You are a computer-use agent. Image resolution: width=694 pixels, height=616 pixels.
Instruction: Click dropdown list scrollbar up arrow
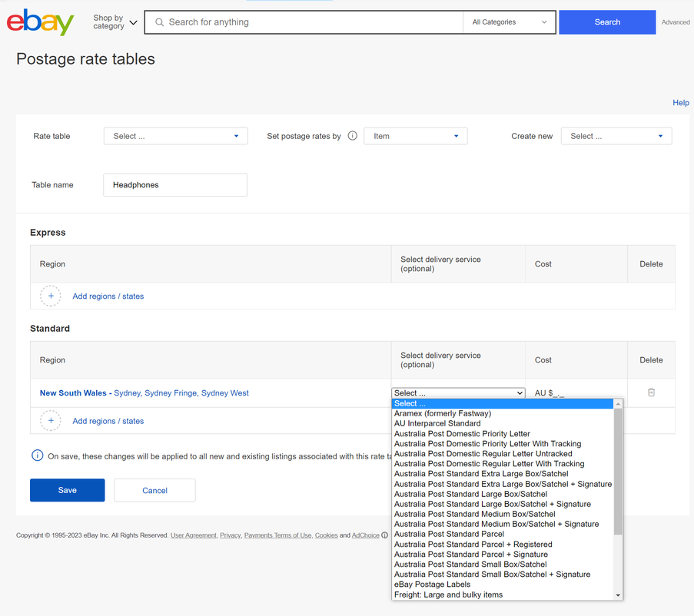point(618,404)
